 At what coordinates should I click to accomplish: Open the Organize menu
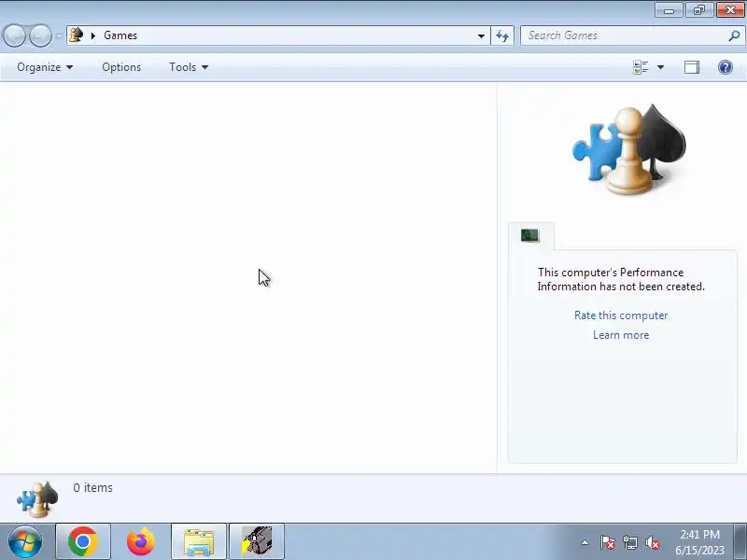click(x=45, y=67)
